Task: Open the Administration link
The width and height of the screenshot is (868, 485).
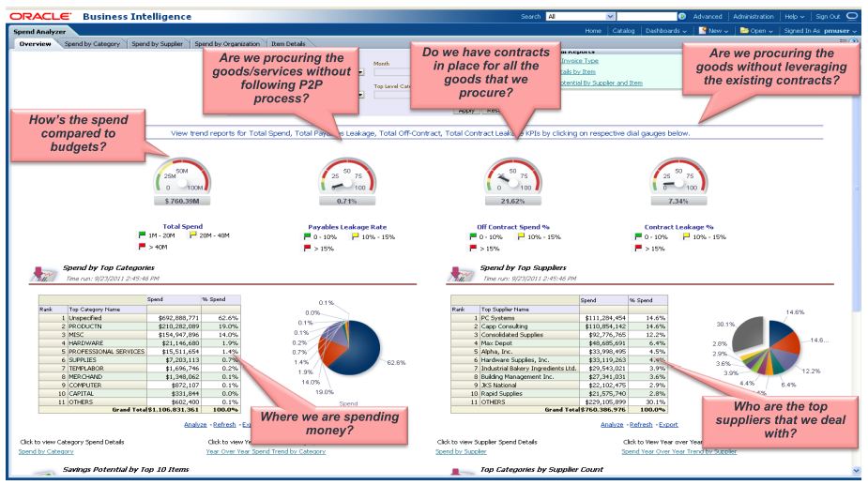Action: pos(754,17)
